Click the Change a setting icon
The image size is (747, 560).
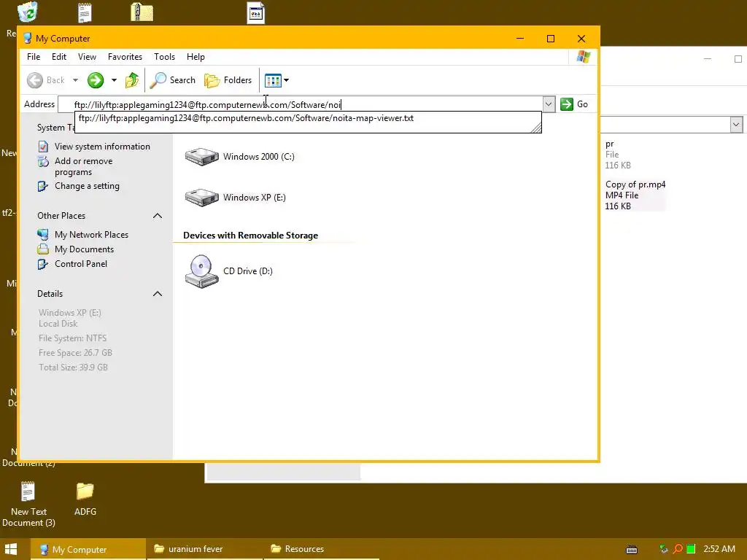(43, 186)
